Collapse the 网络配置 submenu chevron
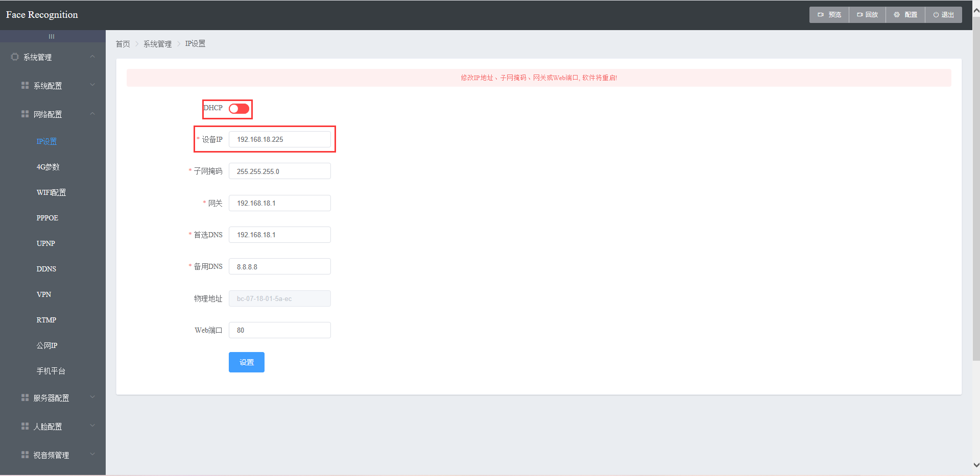This screenshot has width=980, height=476. tap(92, 114)
